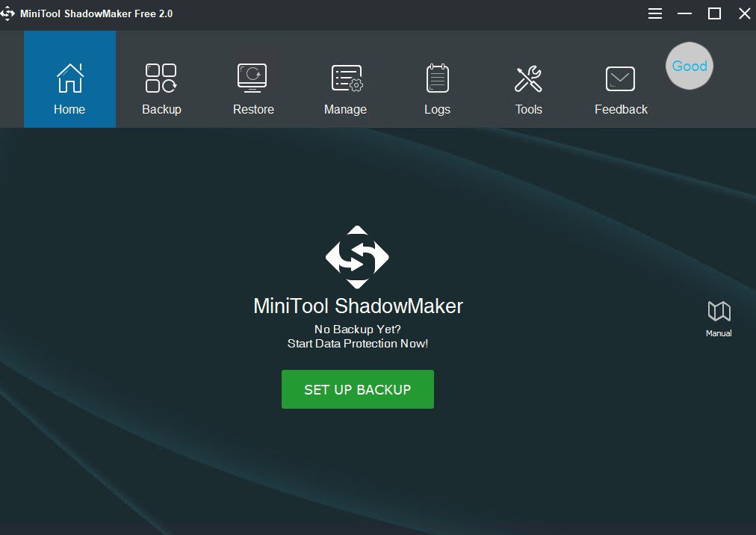Close the ShadowMaker window
756x535 pixels.
[x=744, y=13]
